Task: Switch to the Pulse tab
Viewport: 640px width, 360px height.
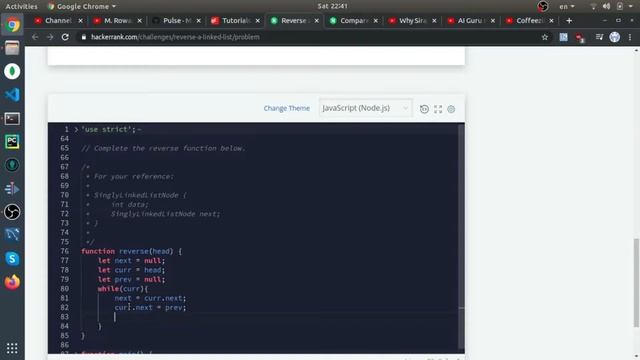Action: click(176, 20)
